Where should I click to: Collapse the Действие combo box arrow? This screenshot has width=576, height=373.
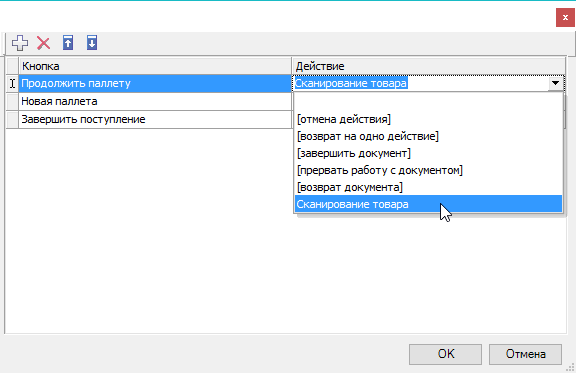click(x=555, y=83)
